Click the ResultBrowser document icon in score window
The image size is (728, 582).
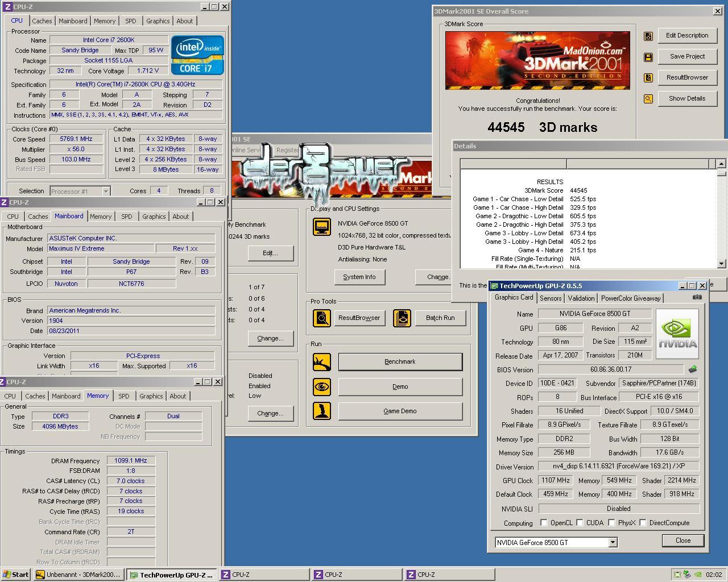(648, 78)
